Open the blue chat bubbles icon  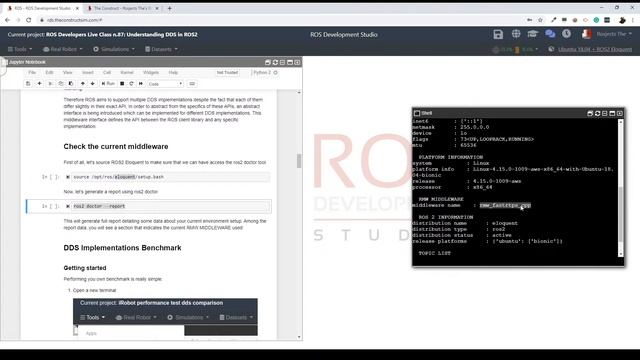pyautogui.click(x=550, y=34)
